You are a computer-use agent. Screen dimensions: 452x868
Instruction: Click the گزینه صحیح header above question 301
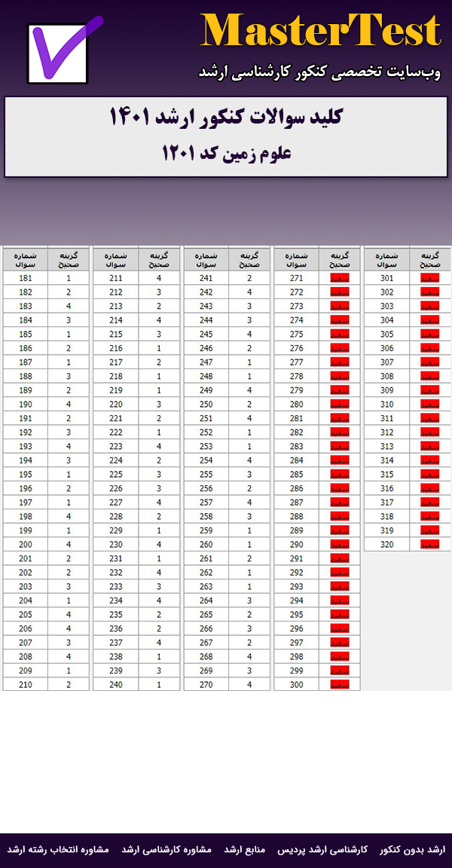tap(430, 260)
